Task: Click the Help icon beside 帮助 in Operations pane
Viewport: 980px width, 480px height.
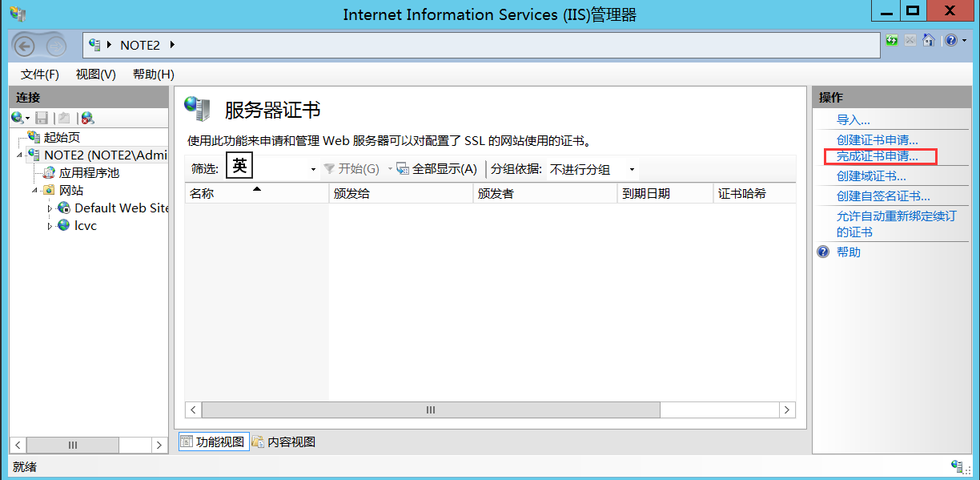Action: point(822,252)
